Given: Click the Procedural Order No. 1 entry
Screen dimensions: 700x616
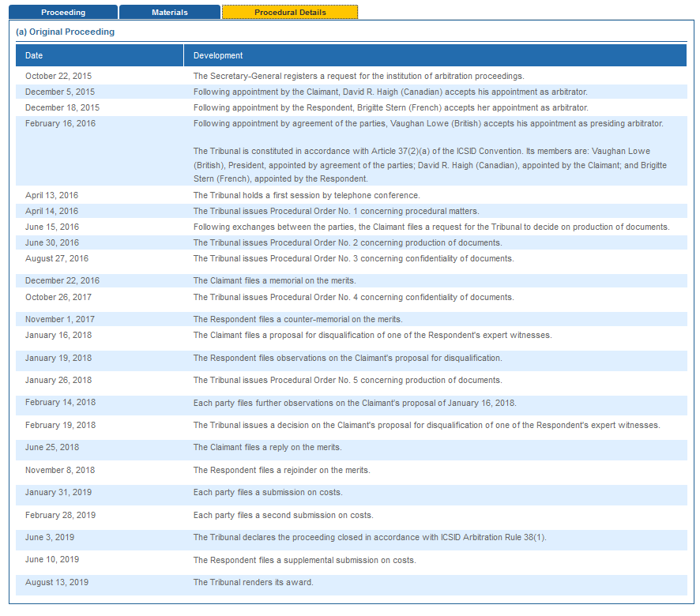Looking at the screenshot, I should point(336,211).
